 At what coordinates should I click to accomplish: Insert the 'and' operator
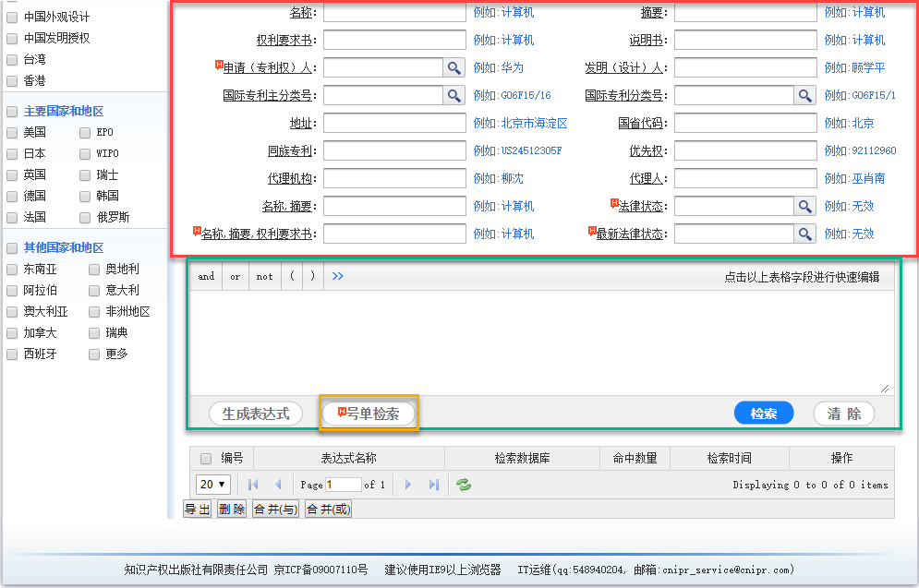[206, 276]
